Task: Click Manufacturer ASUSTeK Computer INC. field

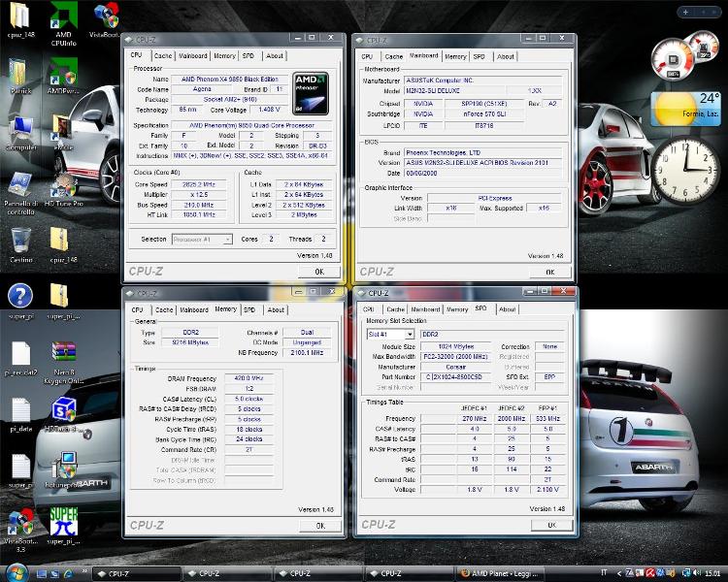Action: (482, 81)
